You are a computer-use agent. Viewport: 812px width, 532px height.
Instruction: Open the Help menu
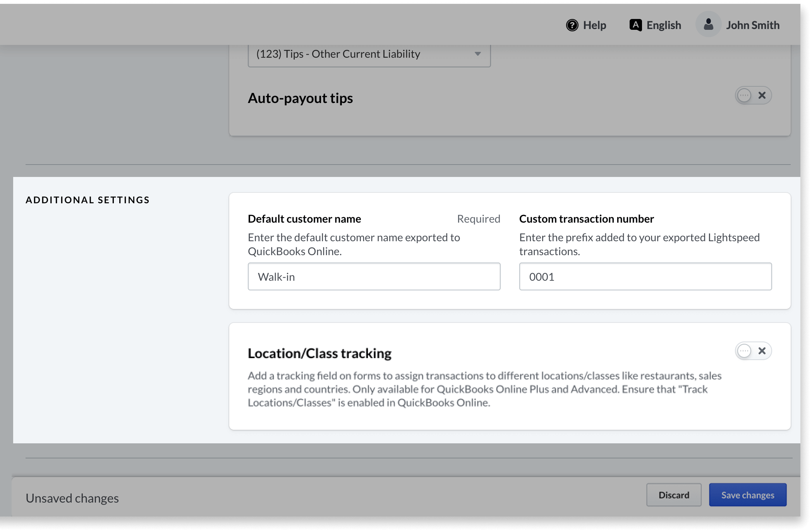pos(586,25)
